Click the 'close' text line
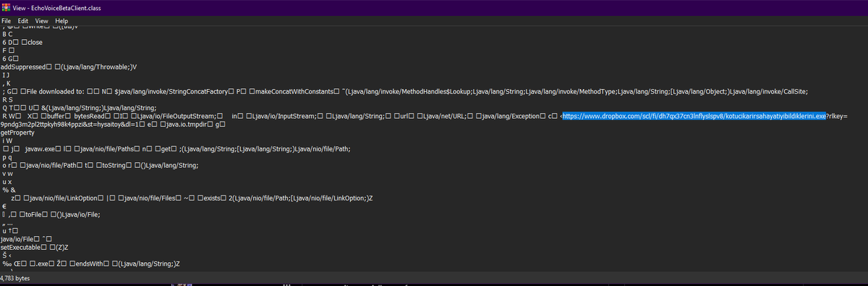This screenshot has width=868, height=286. pyautogui.click(x=35, y=42)
